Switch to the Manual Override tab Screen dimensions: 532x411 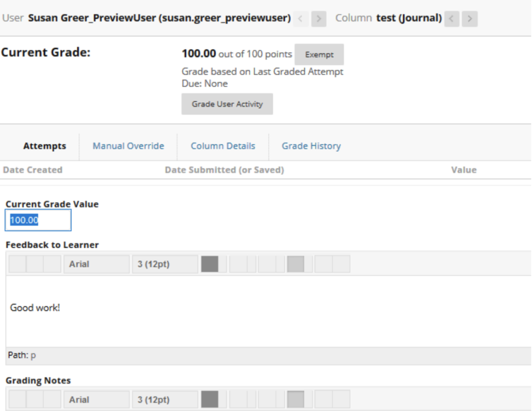pyautogui.click(x=128, y=146)
